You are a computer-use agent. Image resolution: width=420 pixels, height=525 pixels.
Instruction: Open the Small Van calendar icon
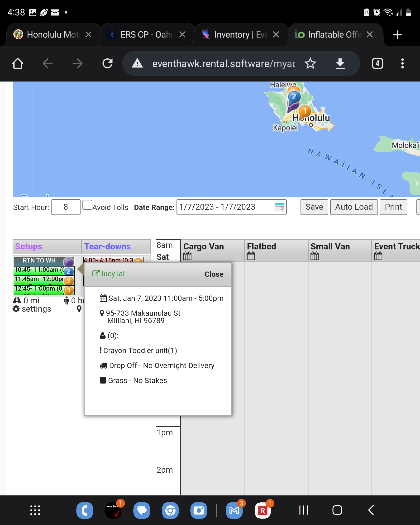pyautogui.click(x=314, y=256)
